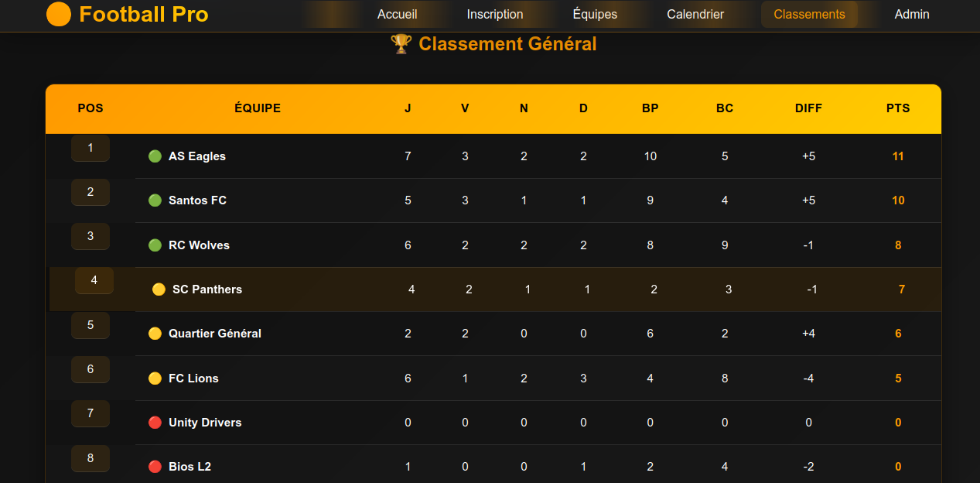Click the yellow dot beside FC Lions

pos(155,379)
